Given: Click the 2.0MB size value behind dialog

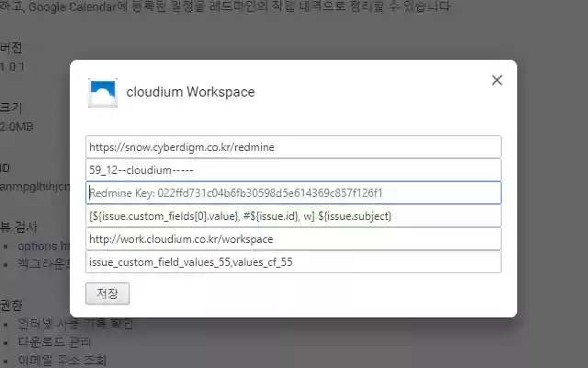Looking at the screenshot, I should (17, 127).
